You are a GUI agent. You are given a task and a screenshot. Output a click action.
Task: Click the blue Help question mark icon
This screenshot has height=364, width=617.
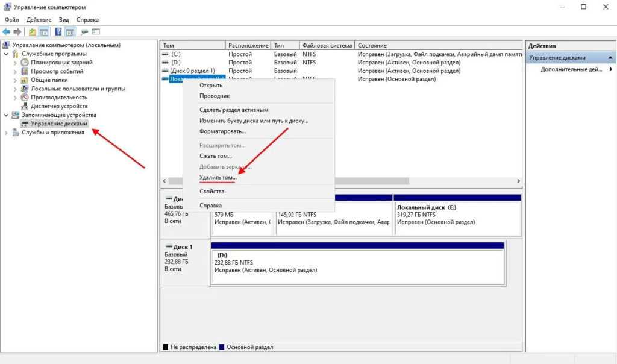coord(58,32)
